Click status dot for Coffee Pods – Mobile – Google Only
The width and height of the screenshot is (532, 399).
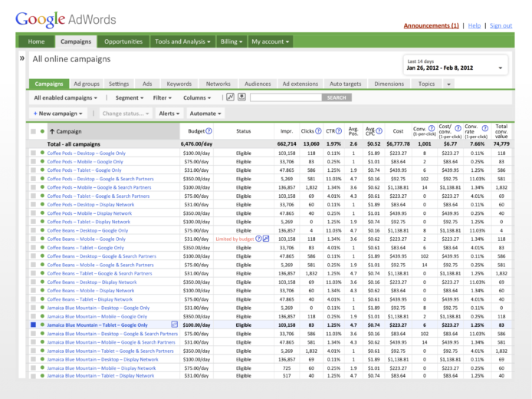[42, 162]
